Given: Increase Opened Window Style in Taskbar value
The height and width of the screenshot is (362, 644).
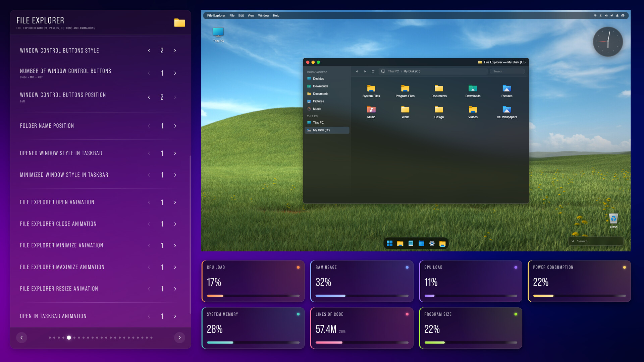Looking at the screenshot, I should point(175,154).
